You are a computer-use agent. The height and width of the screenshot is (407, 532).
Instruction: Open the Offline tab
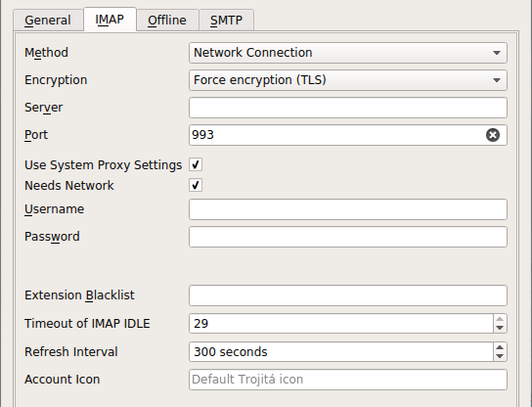pos(167,20)
